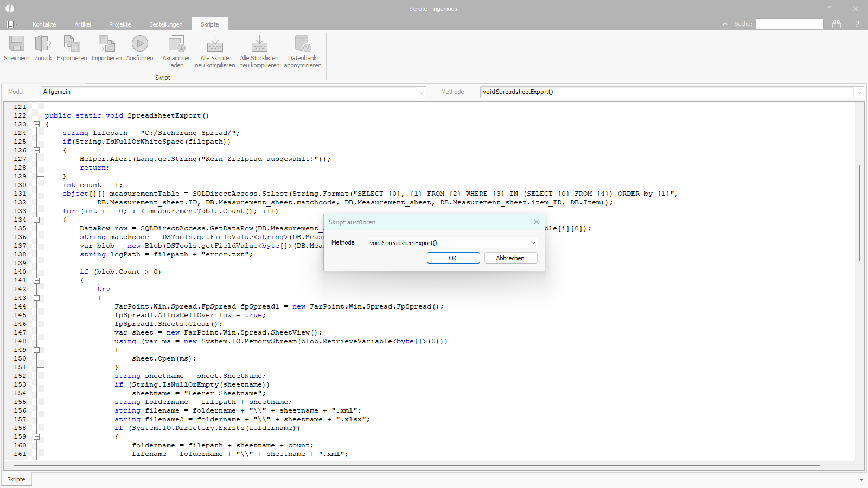The image size is (868, 488).
Task: Click the Speichern save icon
Action: pos(17,44)
